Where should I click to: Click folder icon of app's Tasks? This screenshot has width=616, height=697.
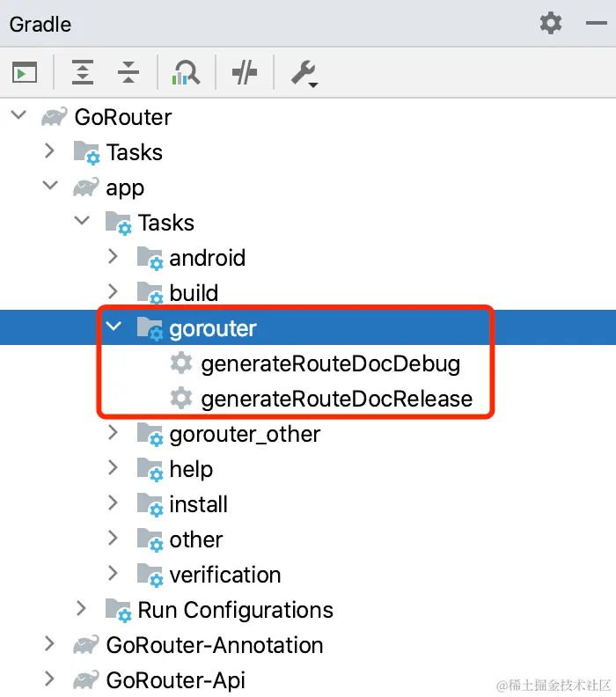click(x=118, y=224)
